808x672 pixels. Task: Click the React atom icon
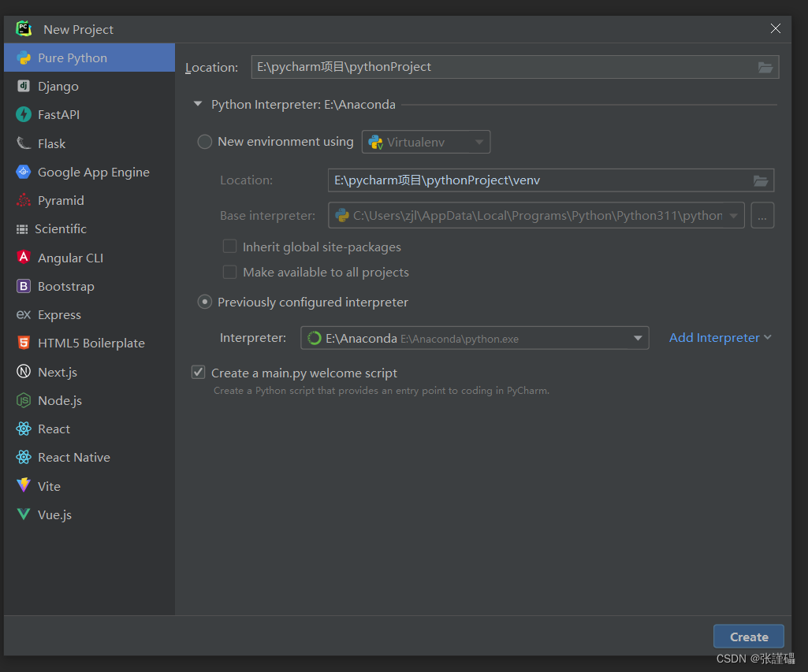[24, 429]
